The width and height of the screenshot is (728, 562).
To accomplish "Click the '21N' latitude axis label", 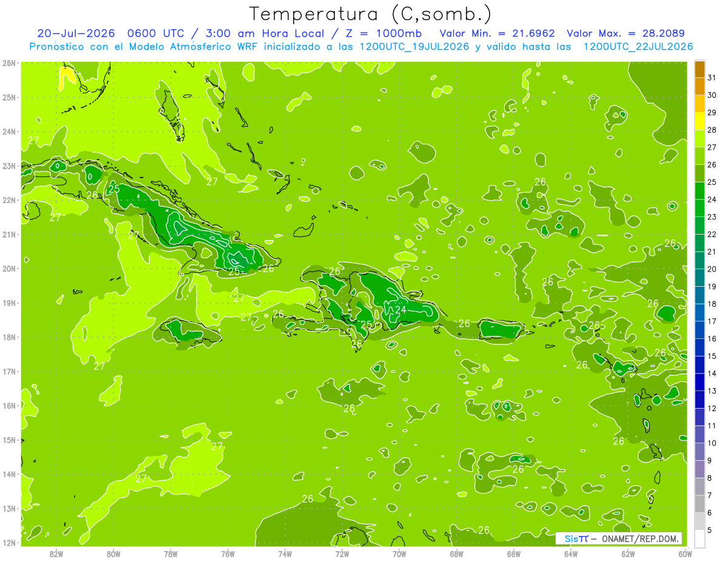I will click(x=8, y=235).
